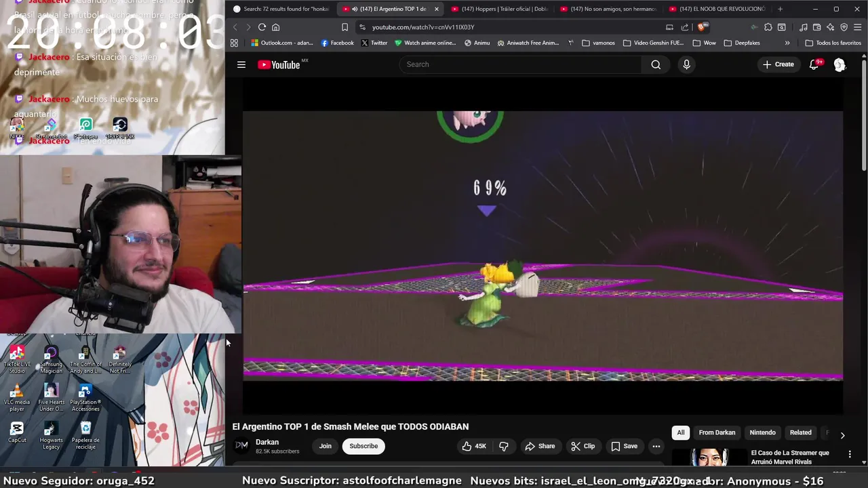Subscribe to the Darkan channel
This screenshot has width=868, height=488.
[x=363, y=446]
